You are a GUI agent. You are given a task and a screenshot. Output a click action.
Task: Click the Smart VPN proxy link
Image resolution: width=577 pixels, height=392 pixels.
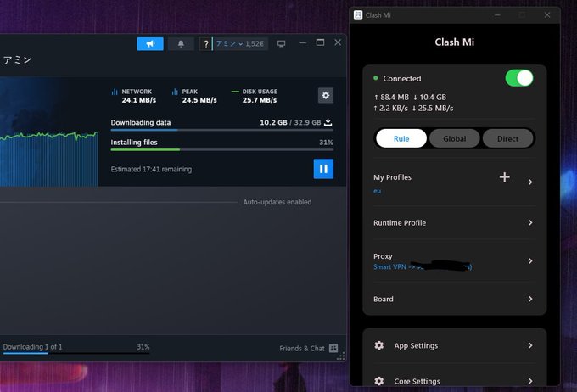tap(423, 267)
